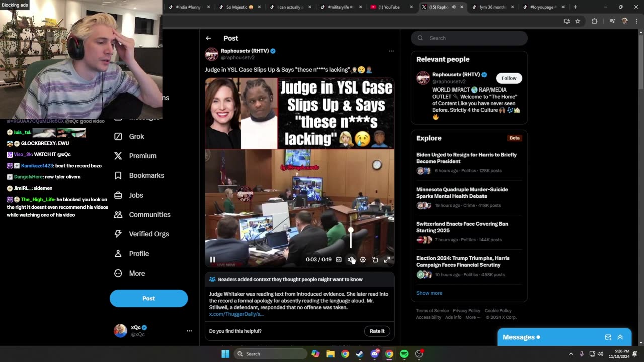Open the three-dot menu on Raphousetv post

(x=391, y=51)
